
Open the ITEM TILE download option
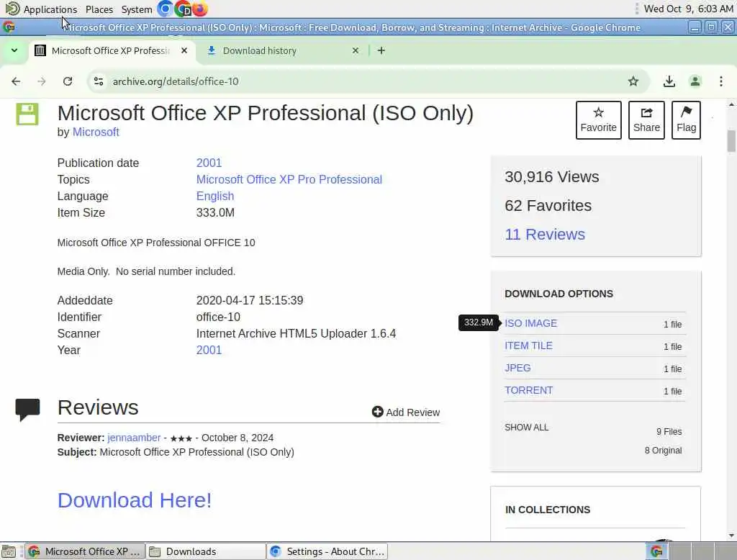[528, 346]
